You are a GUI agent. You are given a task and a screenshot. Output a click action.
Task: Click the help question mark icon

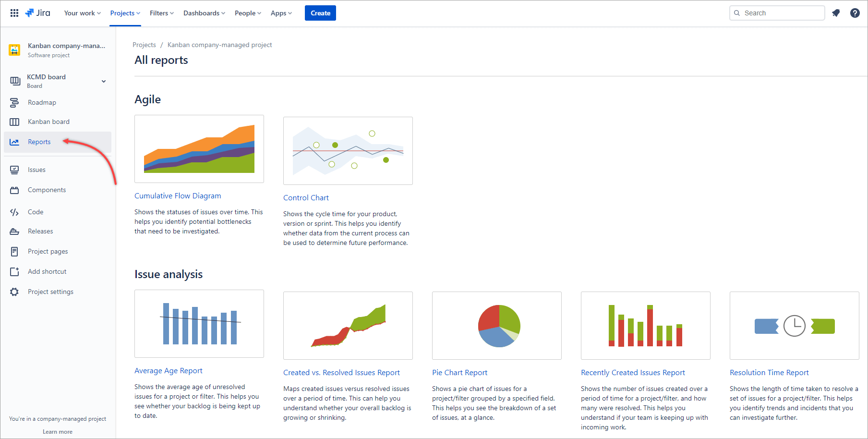pyautogui.click(x=855, y=12)
